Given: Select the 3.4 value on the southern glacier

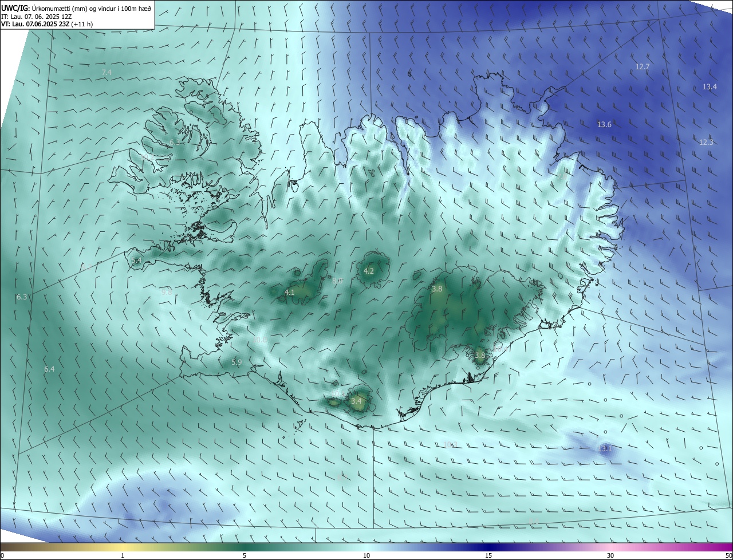Looking at the screenshot, I should [356, 401].
